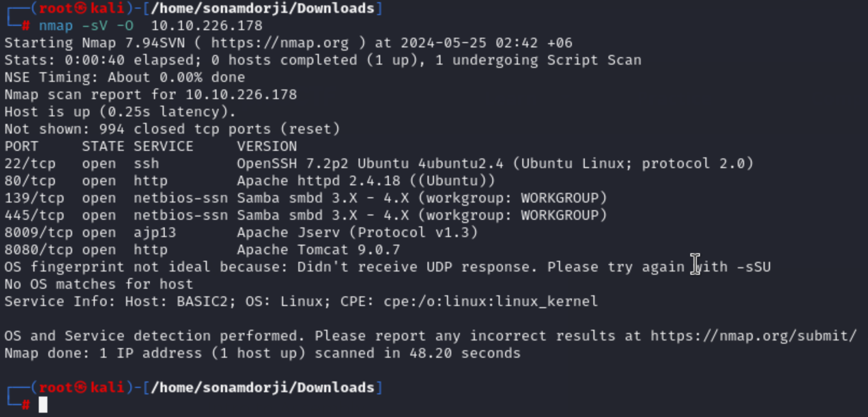Open the https://nmap.org/submit/ report link
The height and width of the screenshot is (417, 868).
[753, 336]
